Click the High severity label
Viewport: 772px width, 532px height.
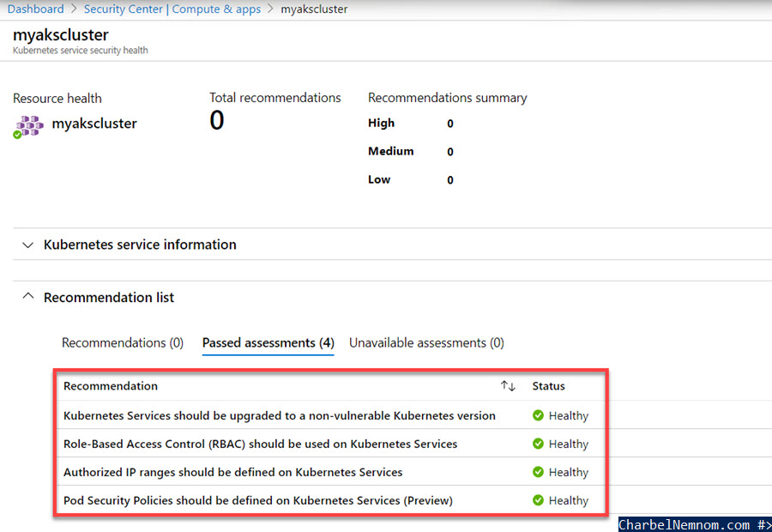[x=381, y=124]
